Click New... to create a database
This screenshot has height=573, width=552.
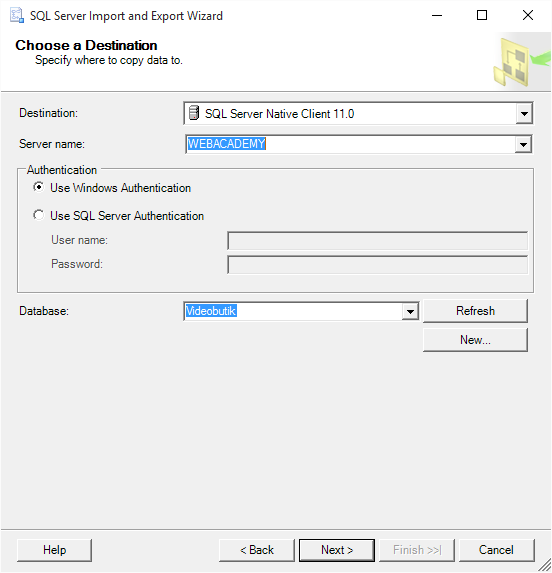tap(475, 340)
